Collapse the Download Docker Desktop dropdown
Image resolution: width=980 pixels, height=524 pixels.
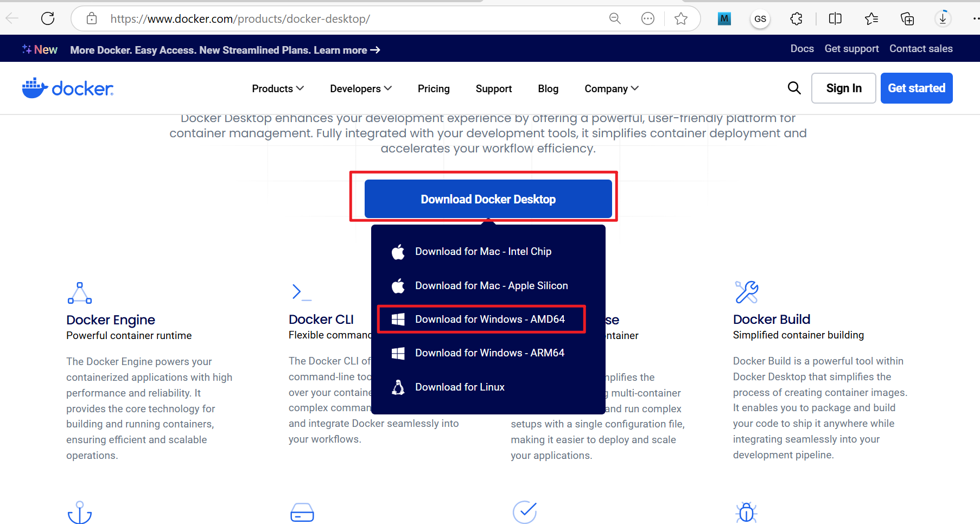(488, 199)
